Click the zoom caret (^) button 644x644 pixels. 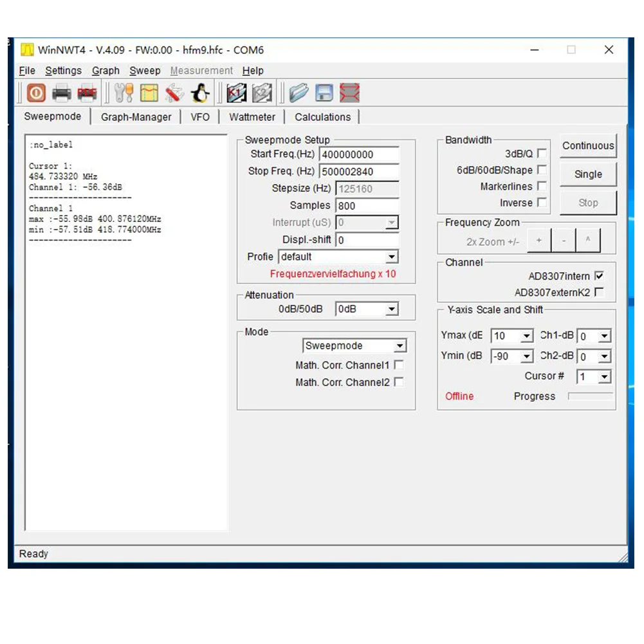point(588,241)
